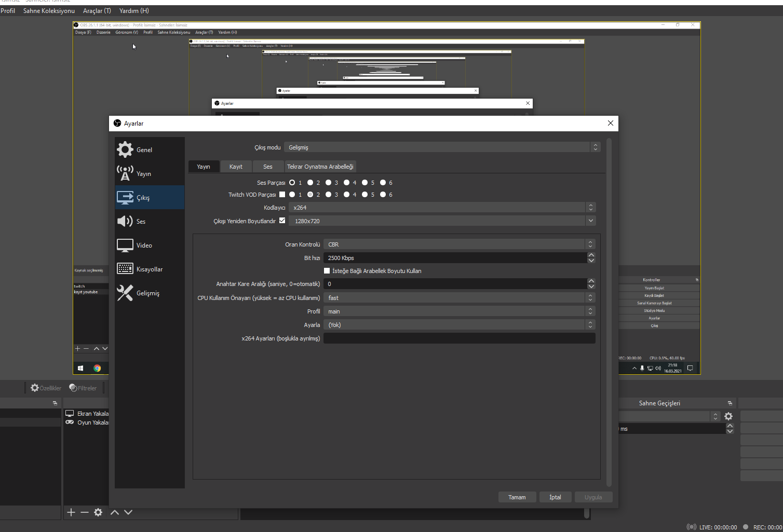Increase Anahtar Kare Aralığı value

(x=591, y=281)
